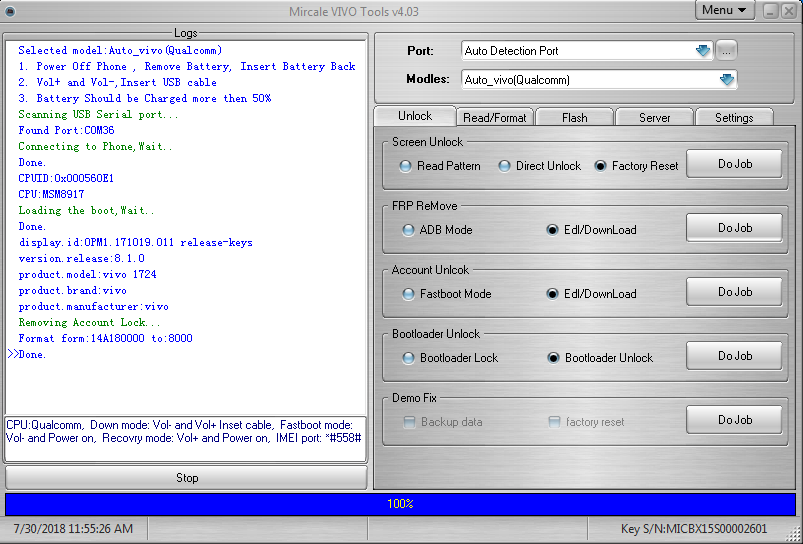Open the Flash tab

574,118
